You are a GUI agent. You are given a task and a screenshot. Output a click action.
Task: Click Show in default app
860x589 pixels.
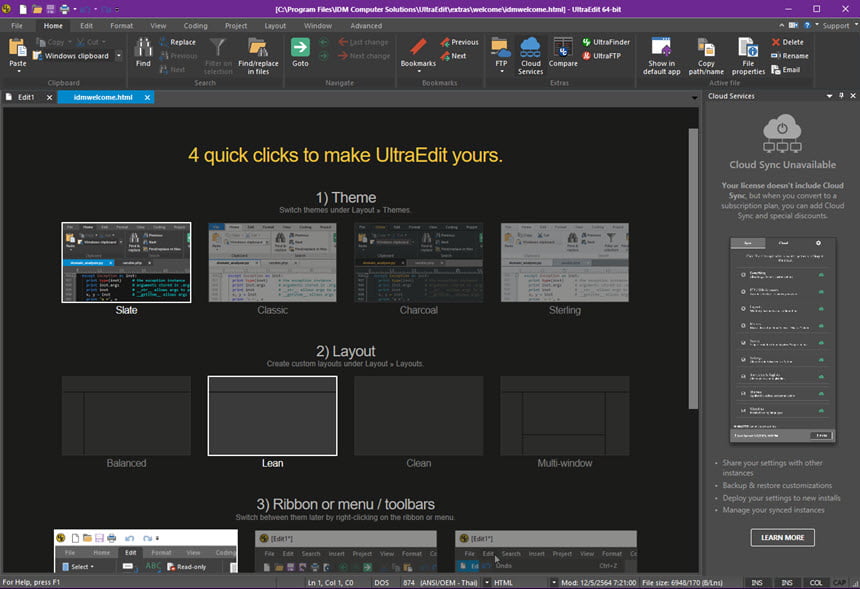(x=661, y=56)
